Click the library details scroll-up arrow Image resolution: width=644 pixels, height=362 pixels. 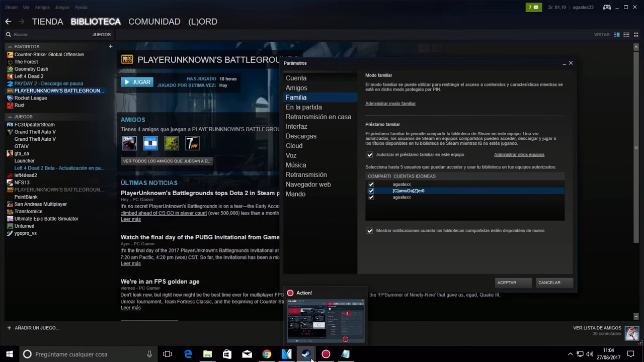coord(635,47)
